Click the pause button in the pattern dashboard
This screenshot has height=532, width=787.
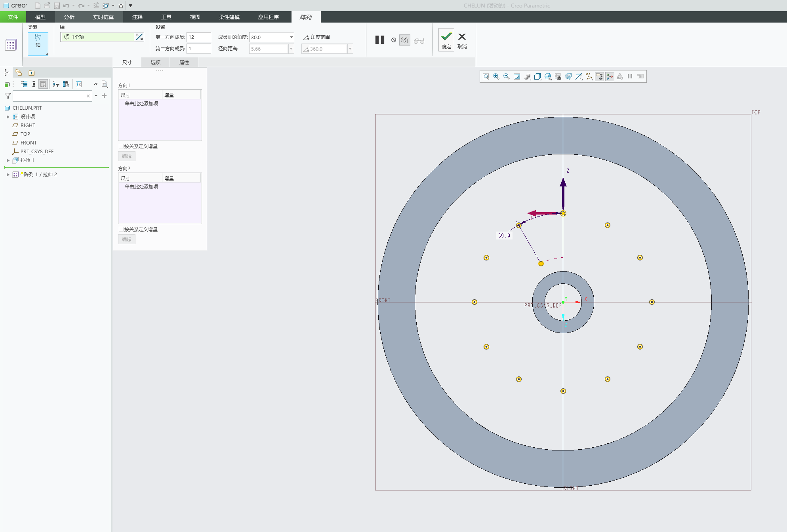point(380,40)
